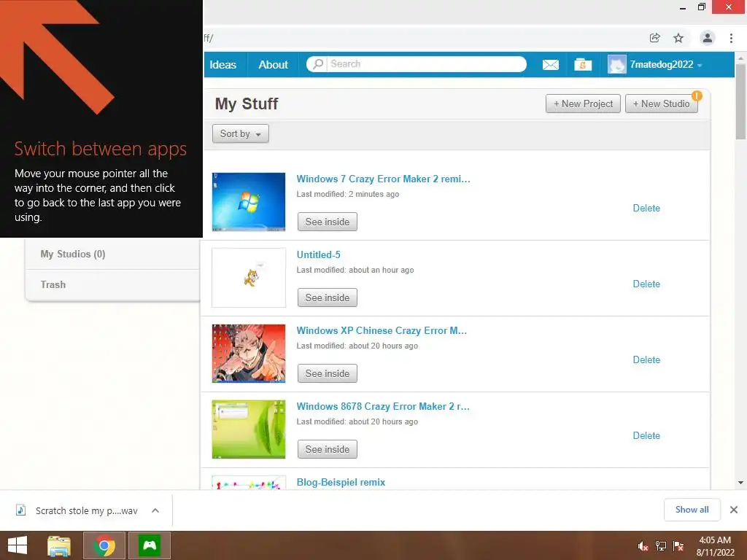Bookmark this page with the star icon
The height and width of the screenshot is (560, 747).
[x=678, y=38]
